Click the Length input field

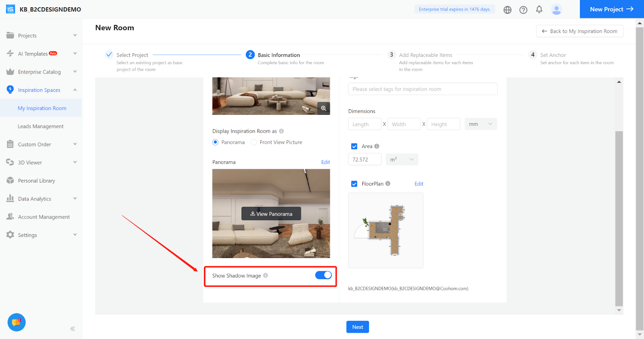click(x=364, y=124)
